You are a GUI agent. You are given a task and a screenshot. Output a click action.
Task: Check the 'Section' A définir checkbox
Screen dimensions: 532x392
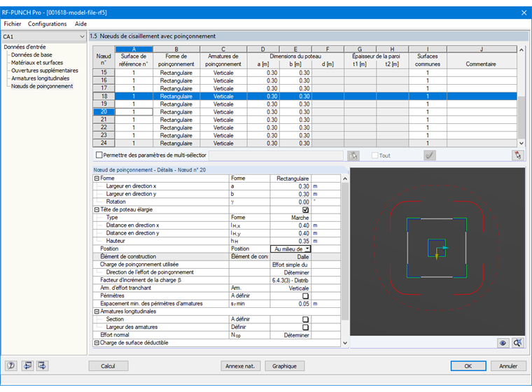point(305,319)
